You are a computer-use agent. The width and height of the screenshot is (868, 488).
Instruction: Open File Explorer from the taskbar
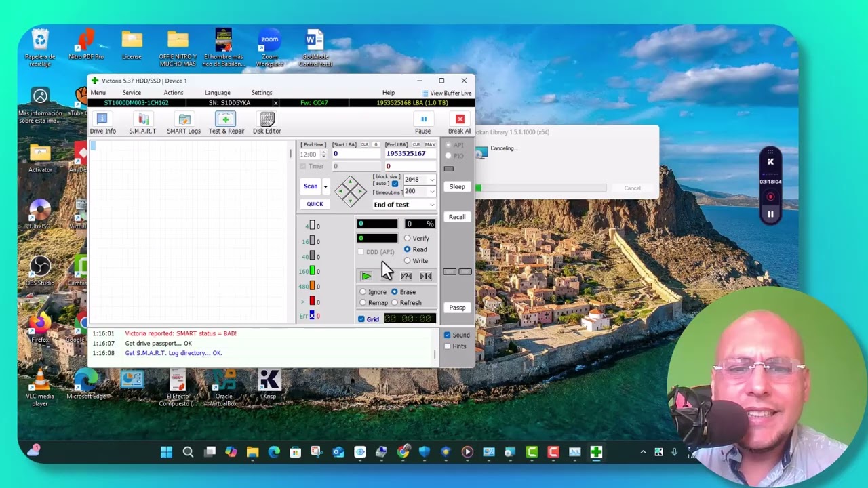point(252,452)
